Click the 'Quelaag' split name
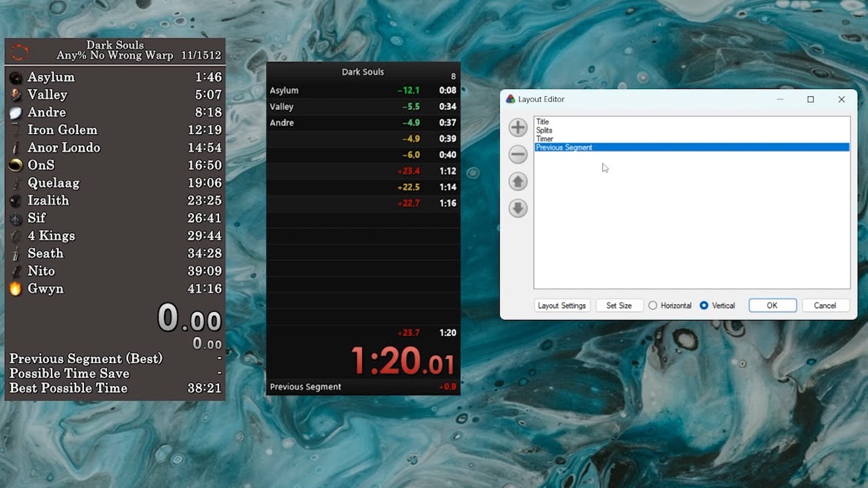 click(54, 183)
